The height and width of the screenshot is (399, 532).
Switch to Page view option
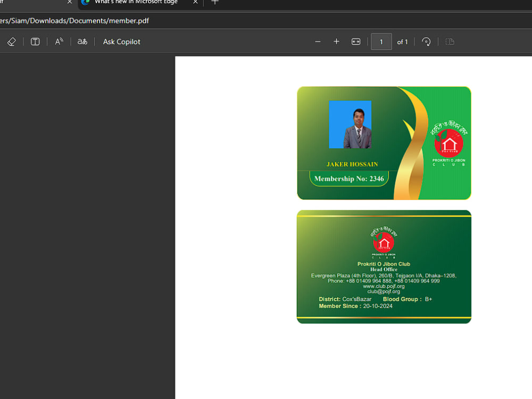tap(450, 41)
